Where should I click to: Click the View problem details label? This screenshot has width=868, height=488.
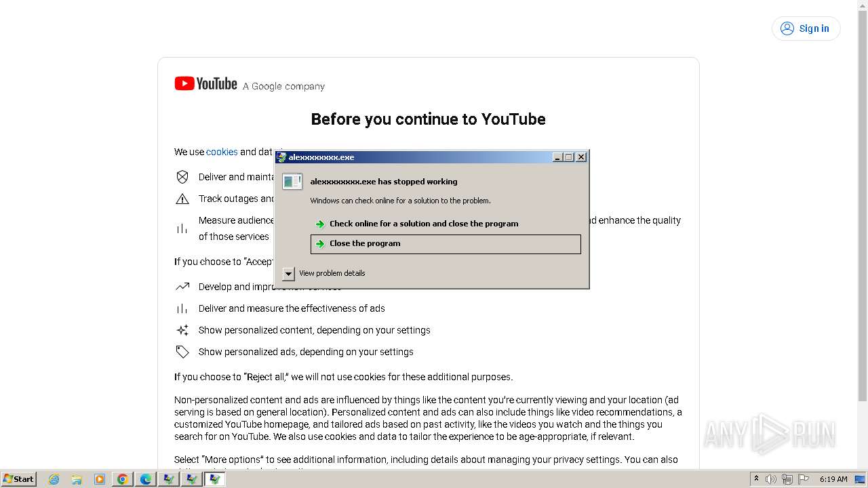[x=332, y=273]
